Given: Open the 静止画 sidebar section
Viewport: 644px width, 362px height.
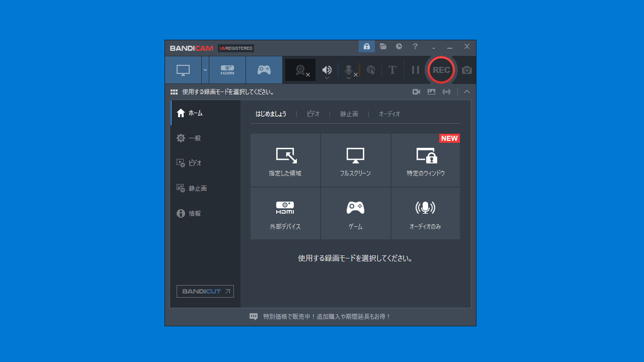Looking at the screenshot, I should click(x=205, y=189).
